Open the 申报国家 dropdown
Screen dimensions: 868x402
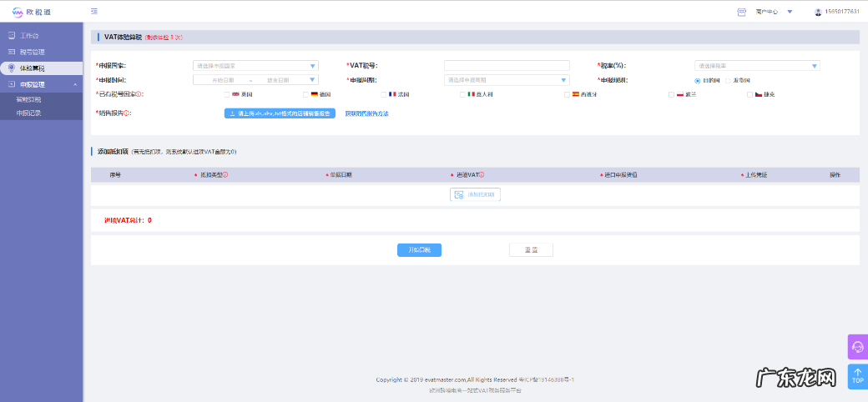click(255, 66)
